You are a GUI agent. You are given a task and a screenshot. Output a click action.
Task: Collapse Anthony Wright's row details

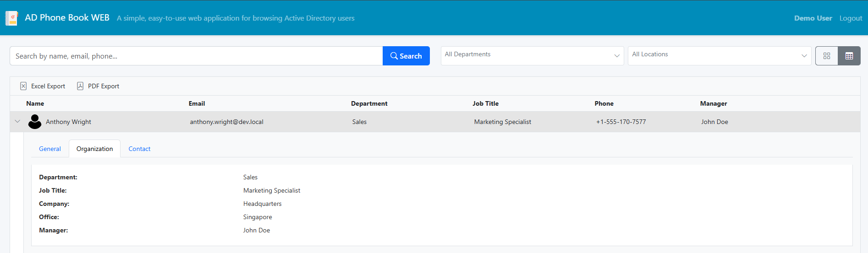(17, 122)
